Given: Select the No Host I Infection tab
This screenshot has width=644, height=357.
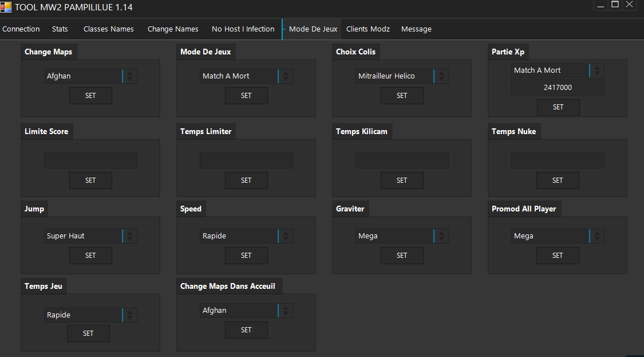Looking at the screenshot, I should pyautogui.click(x=243, y=29).
